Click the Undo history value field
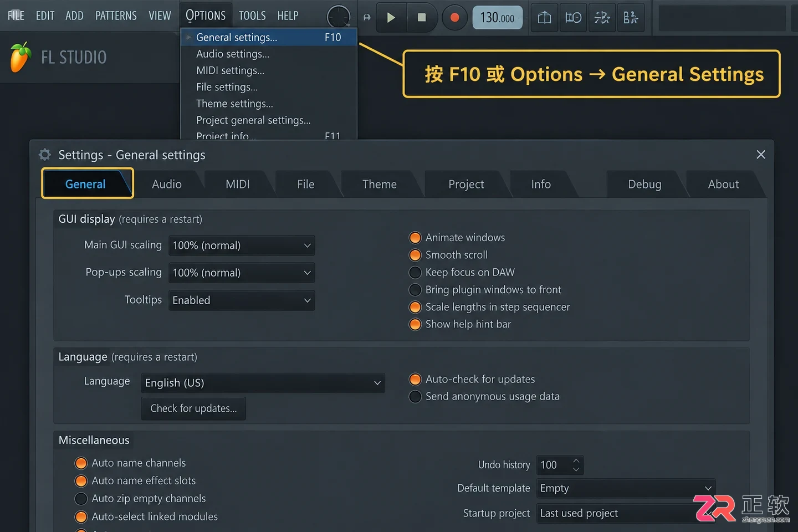The width and height of the screenshot is (798, 532). [x=560, y=465]
